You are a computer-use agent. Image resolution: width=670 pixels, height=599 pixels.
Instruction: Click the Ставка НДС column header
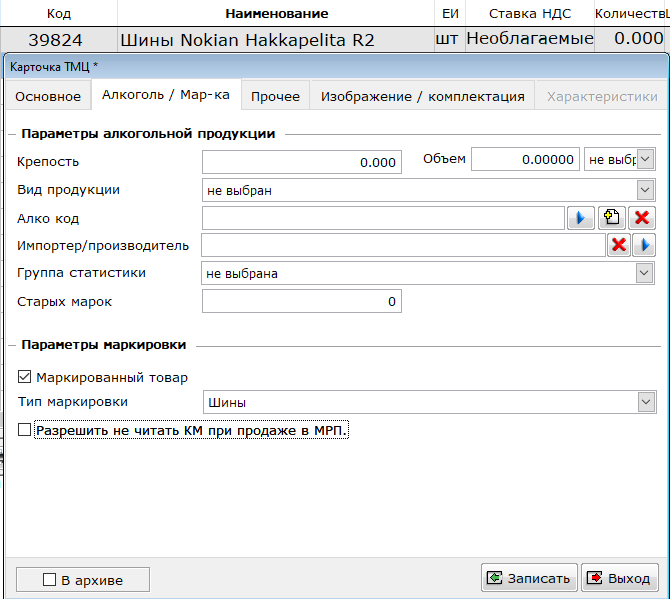(x=530, y=14)
